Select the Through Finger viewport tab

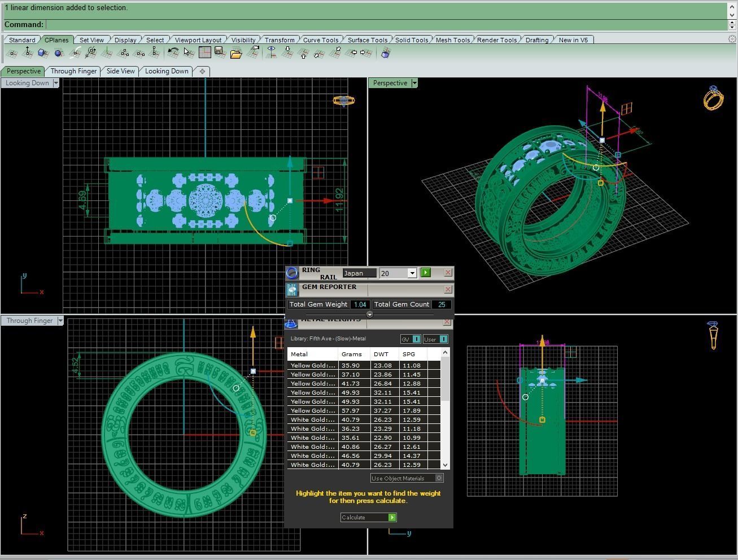(x=73, y=71)
